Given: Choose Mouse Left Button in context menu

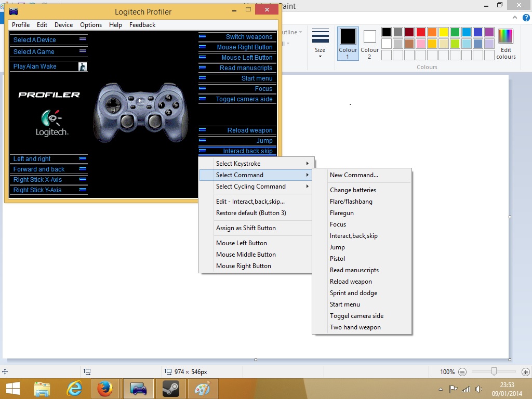Looking at the screenshot, I should pos(256,243).
